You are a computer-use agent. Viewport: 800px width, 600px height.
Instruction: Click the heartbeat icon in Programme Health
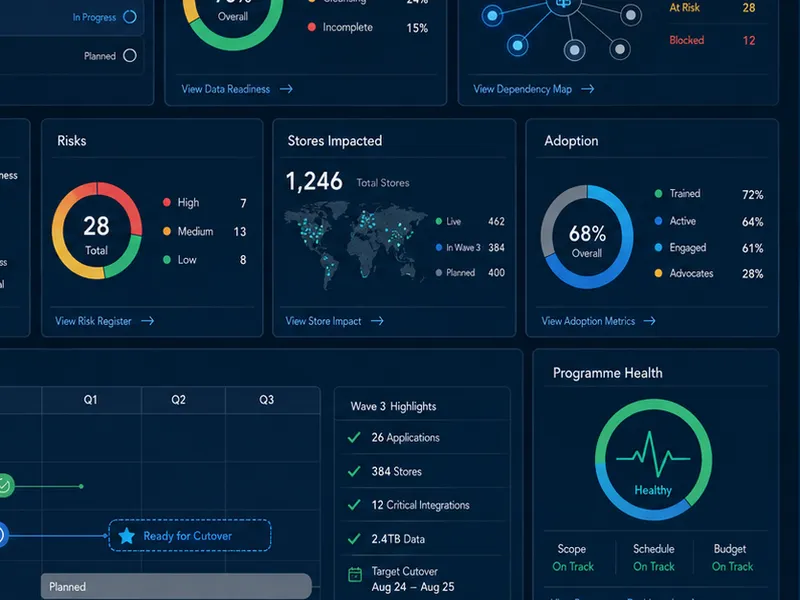tap(653, 454)
